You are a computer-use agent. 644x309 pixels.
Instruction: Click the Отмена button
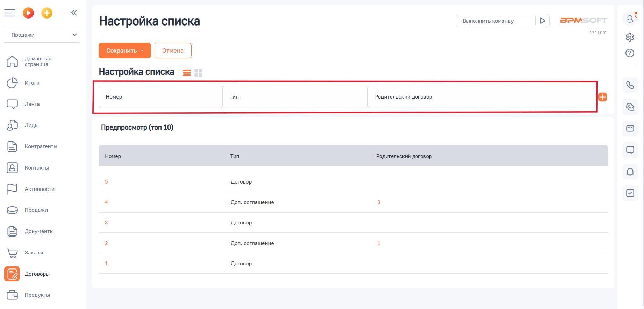coord(173,51)
